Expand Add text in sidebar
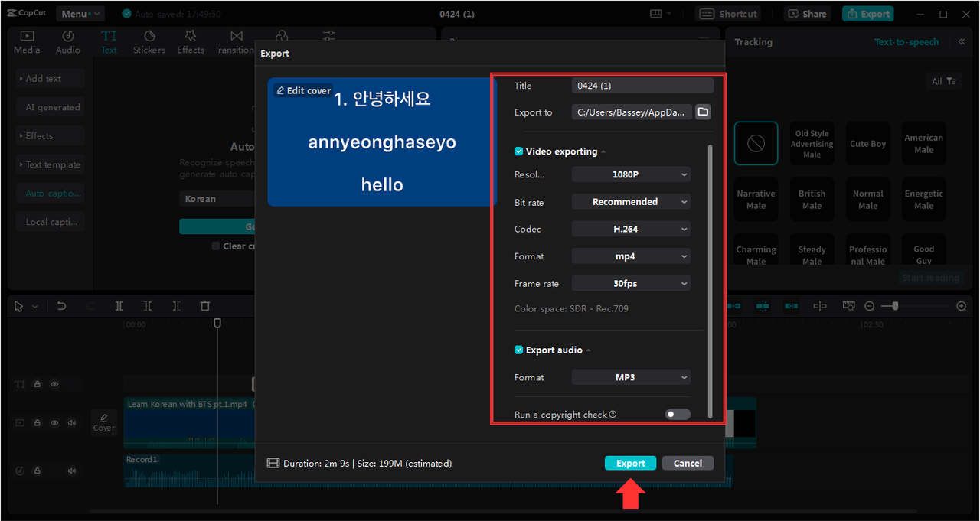The height and width of the screenshot is (521, 980). tap(50, 78)
